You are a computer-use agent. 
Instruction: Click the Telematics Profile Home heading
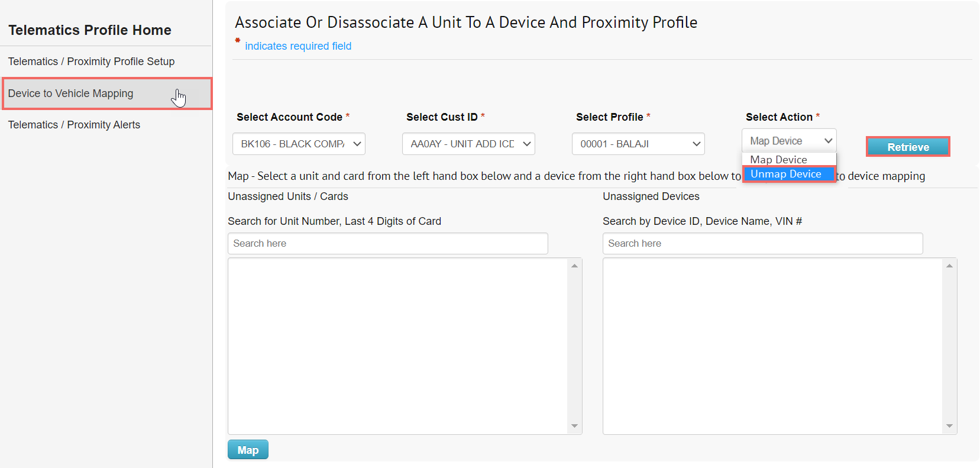pyautogui.click(x=89, y=30)
